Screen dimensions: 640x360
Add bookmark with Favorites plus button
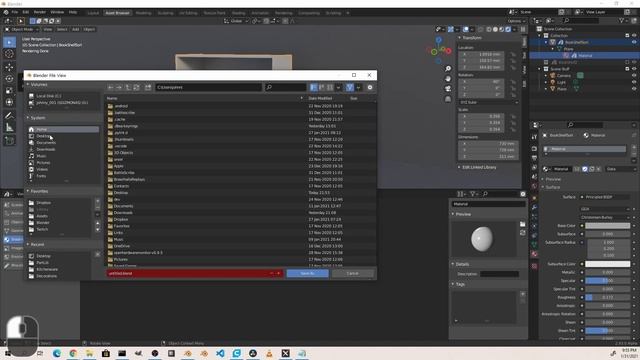(97, 201)
